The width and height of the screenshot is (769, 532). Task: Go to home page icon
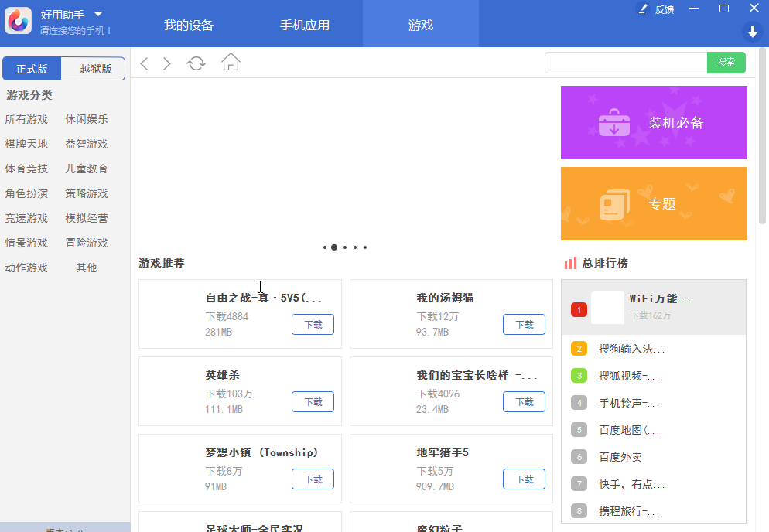click(x=231, y=62)
